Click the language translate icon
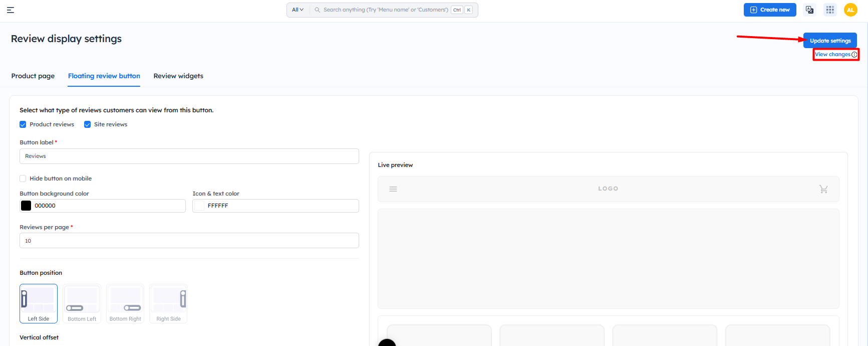Image resolution: width=868 pixels, height=346 pixels. (809, 10)
